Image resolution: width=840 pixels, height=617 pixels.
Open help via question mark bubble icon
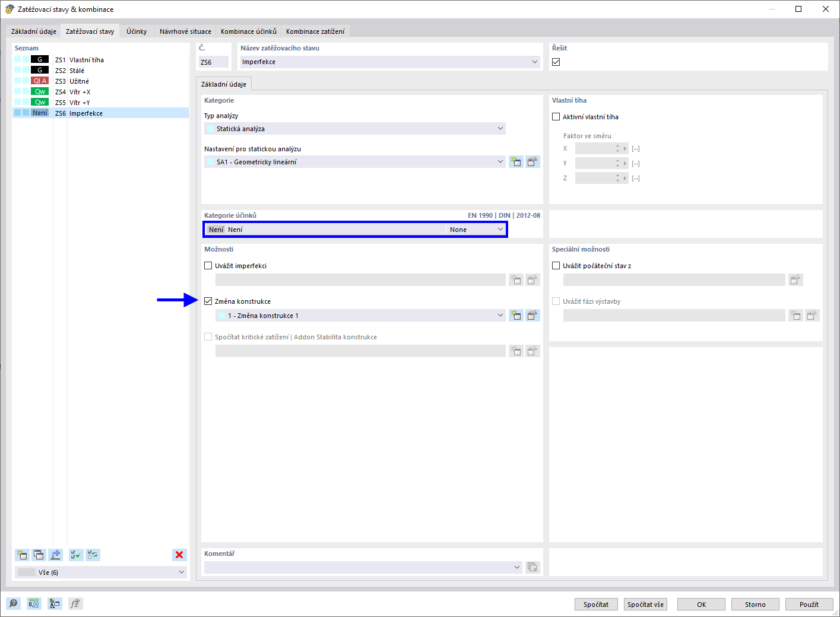[x=13, y=604]
